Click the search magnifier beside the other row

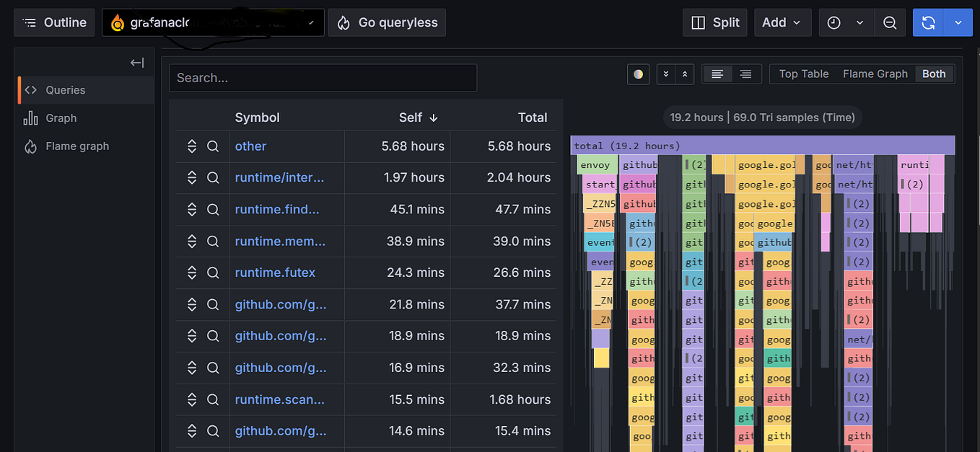213,146
